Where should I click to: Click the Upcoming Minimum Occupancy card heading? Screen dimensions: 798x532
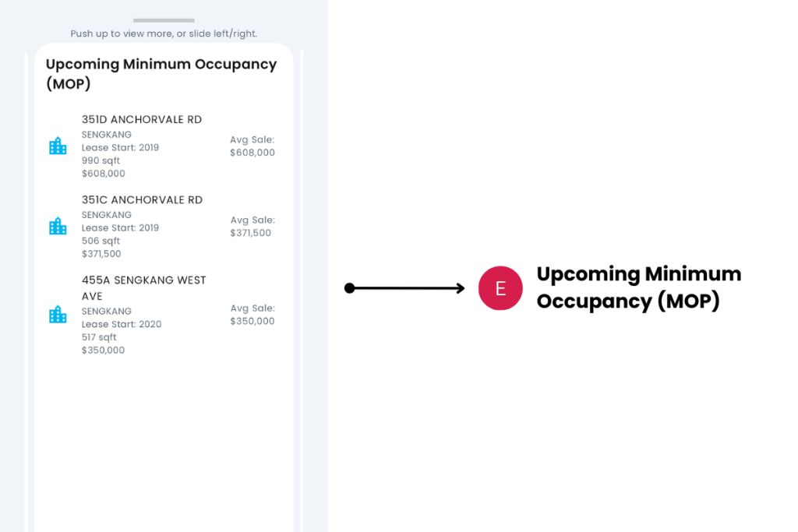[x=161, y=74]
